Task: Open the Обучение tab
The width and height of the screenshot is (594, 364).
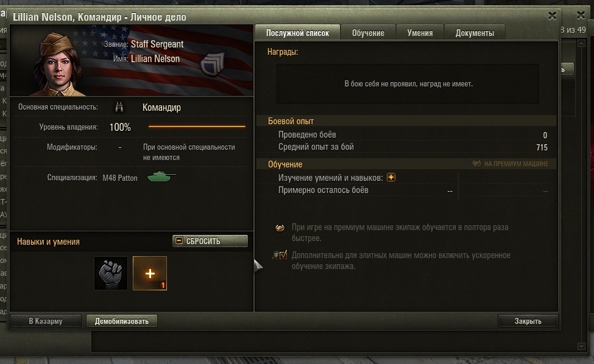Action: click(368, 33)
